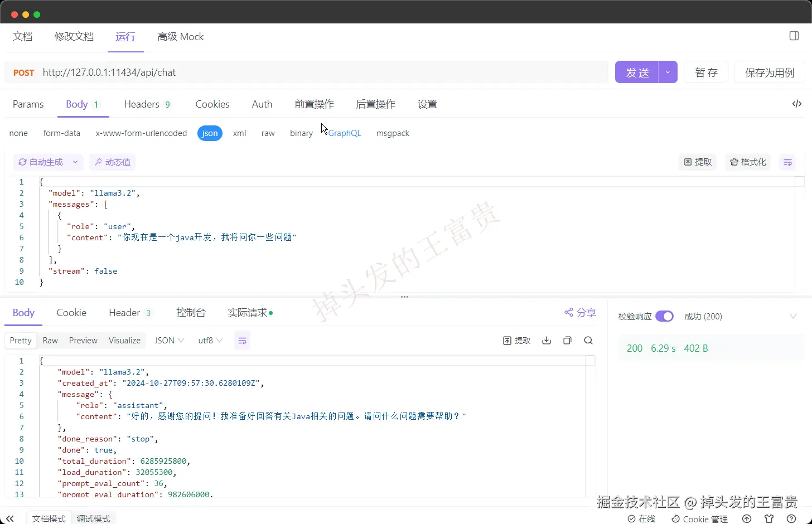This screenshot has width=812, height=524.
Task: Toggle word wrap in response viewer
Action: tap(242, 341)
